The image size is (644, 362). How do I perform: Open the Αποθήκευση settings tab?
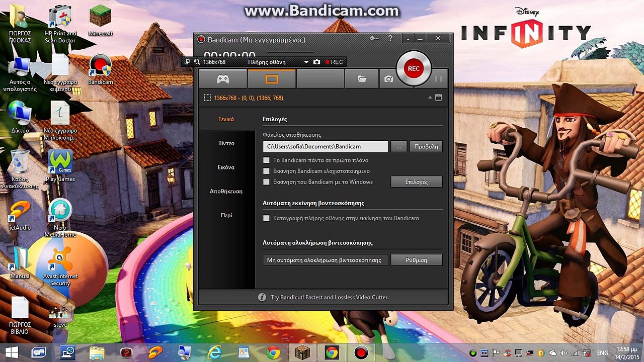[226, 192]
